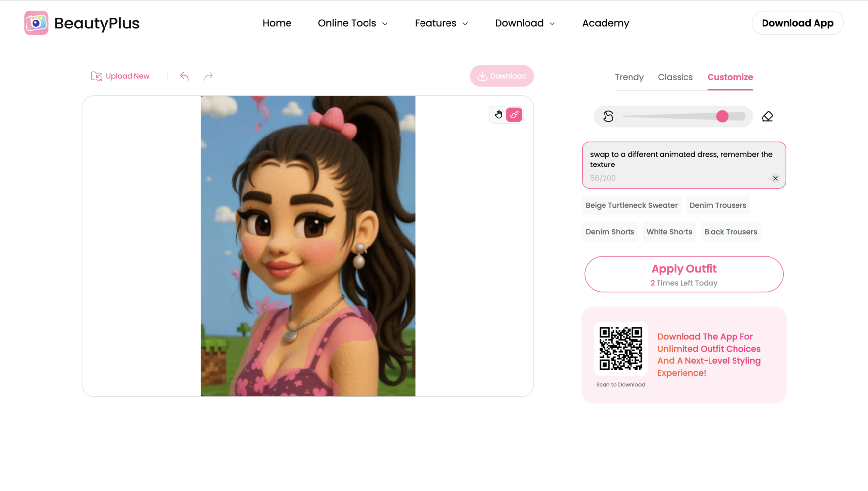Click the brush size slider handle
This screenshot has height=491, width=868.
point(722,116)
